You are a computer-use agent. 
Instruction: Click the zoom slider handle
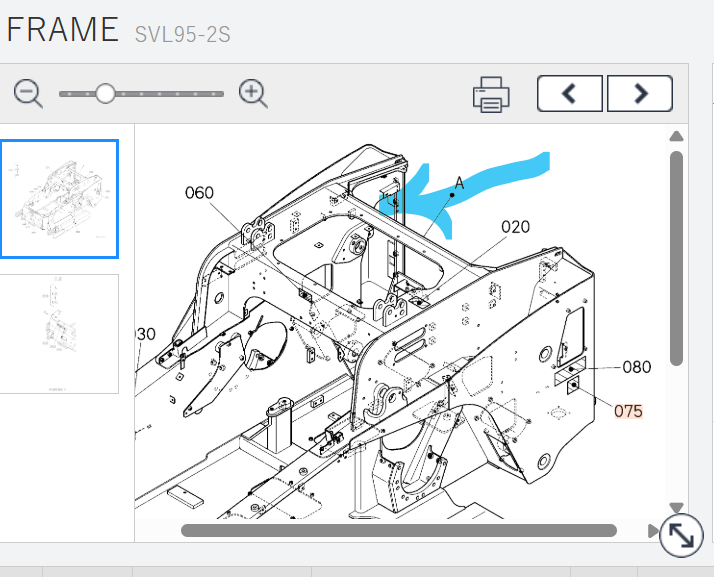105,94
